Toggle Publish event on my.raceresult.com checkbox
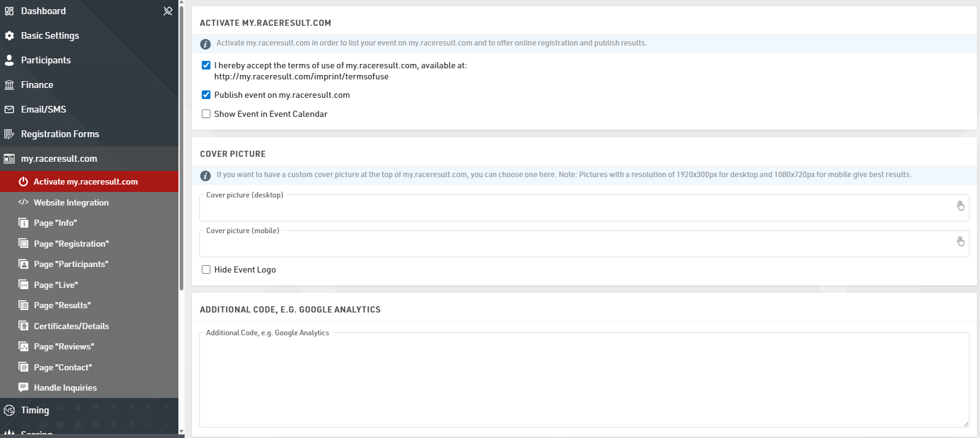 click(206, 95)
